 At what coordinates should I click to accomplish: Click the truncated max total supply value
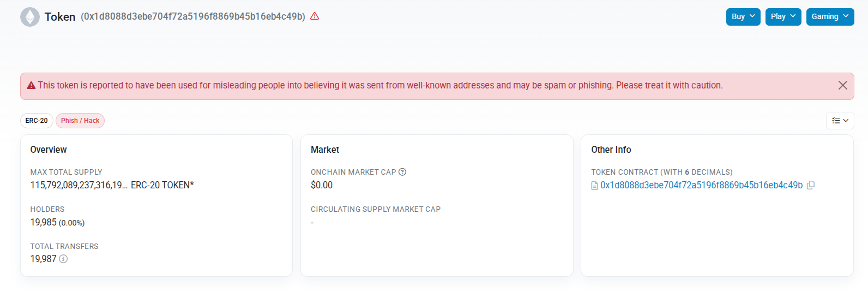[x=79, y=185]
